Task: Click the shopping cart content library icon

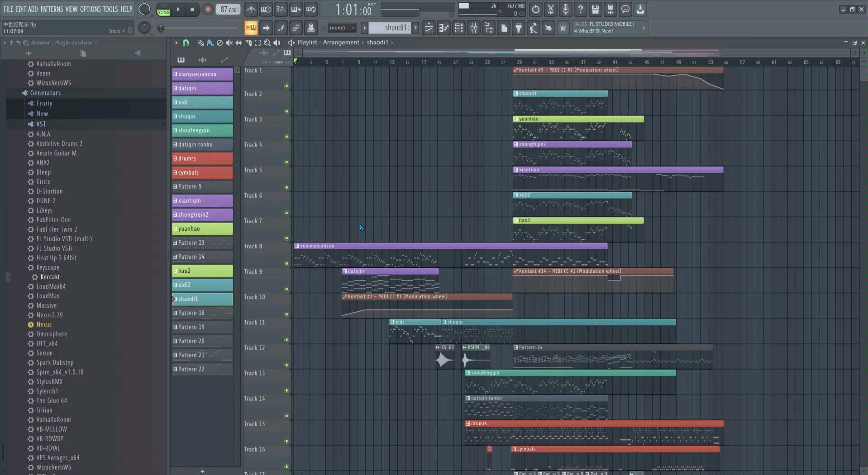Action: click(x=563, y=28)
